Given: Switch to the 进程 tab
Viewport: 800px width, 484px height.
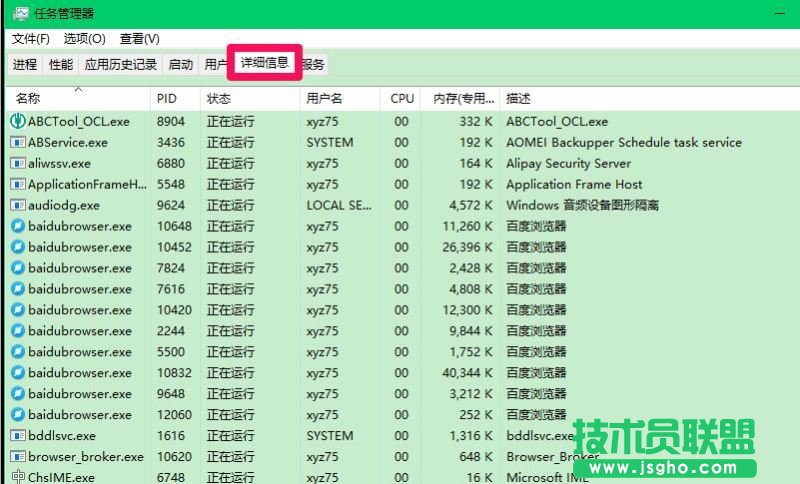Looking at the screenshot, I should (25, 65).
